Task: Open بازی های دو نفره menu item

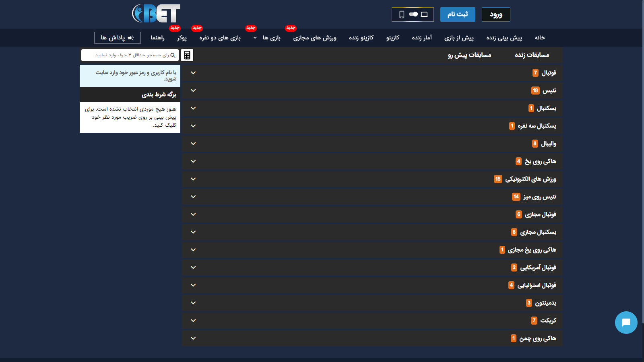Action: click(220, 38)
